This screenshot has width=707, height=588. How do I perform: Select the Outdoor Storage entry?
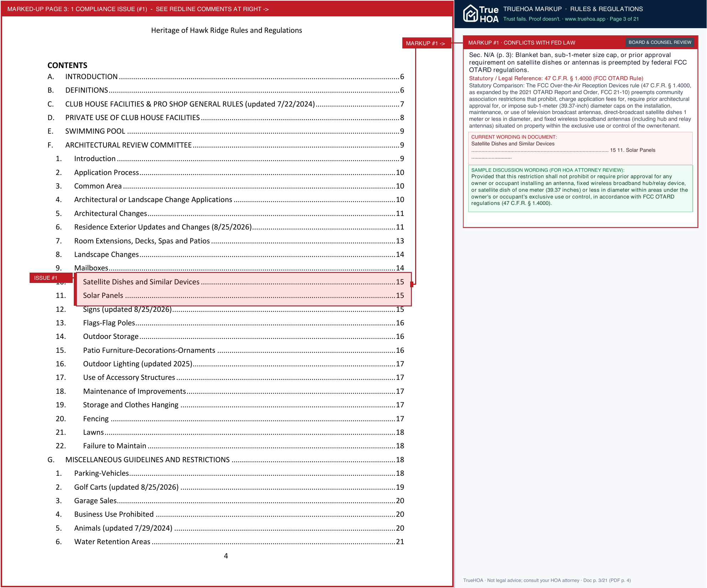pyautogui.click(x=230, y=336)
